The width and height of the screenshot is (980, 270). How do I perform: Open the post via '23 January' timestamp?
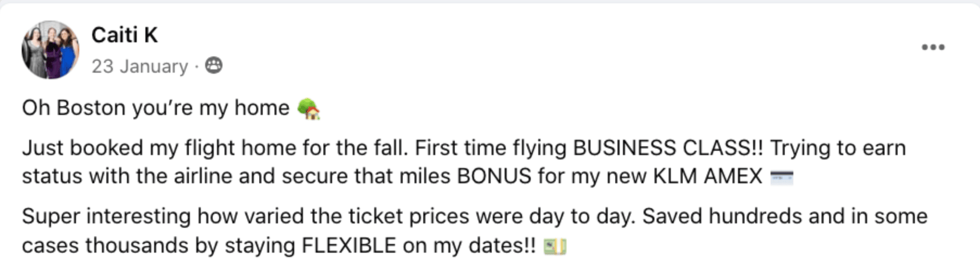(x=139, y=66)
